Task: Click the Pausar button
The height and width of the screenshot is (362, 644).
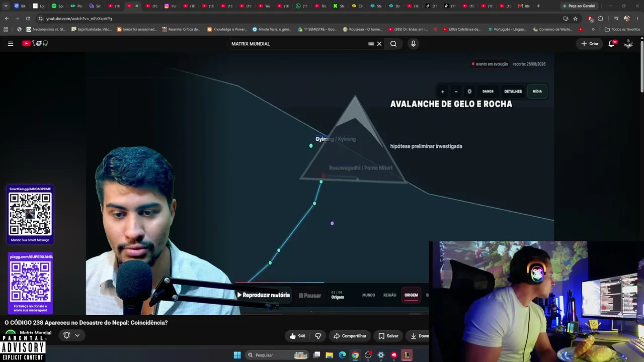Action: [310, 296]
